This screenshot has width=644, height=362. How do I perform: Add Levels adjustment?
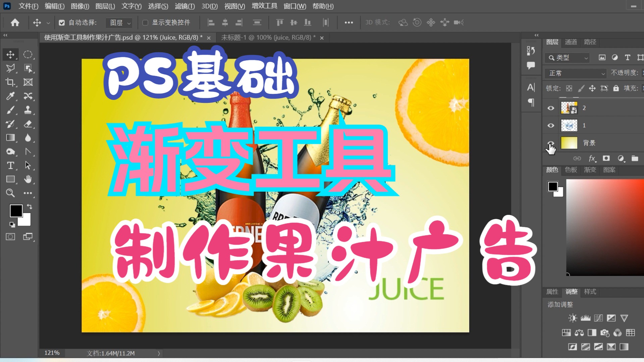[586, 318]
